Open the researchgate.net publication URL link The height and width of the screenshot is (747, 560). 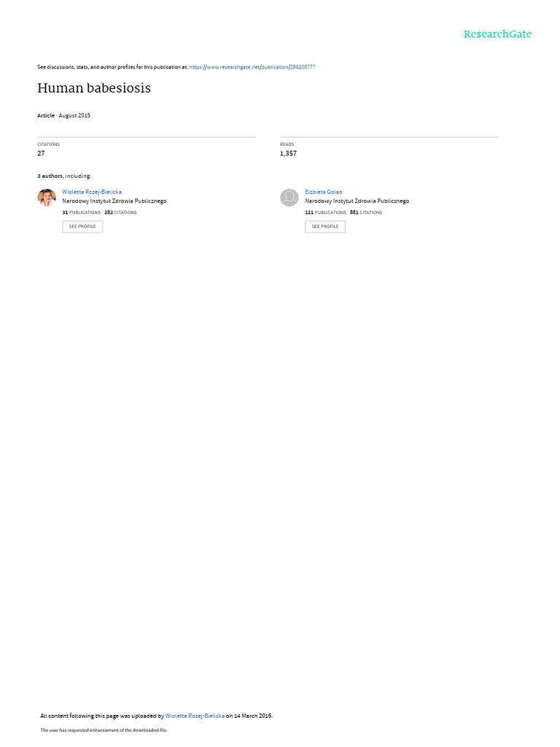[252, 67]
